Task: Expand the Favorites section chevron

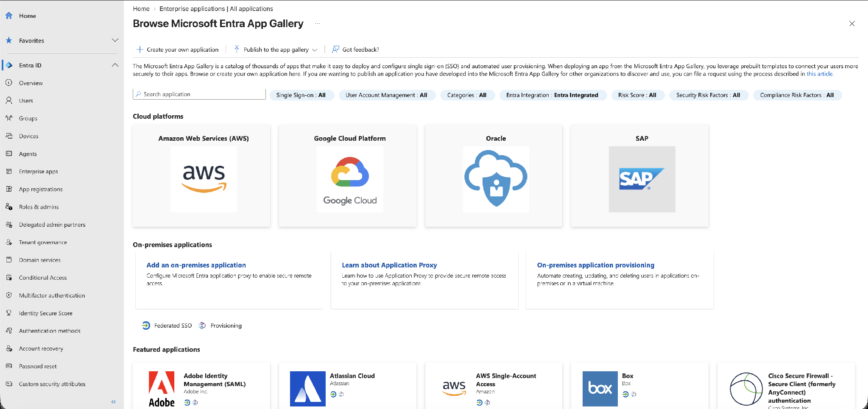Action: coord(115,40)
